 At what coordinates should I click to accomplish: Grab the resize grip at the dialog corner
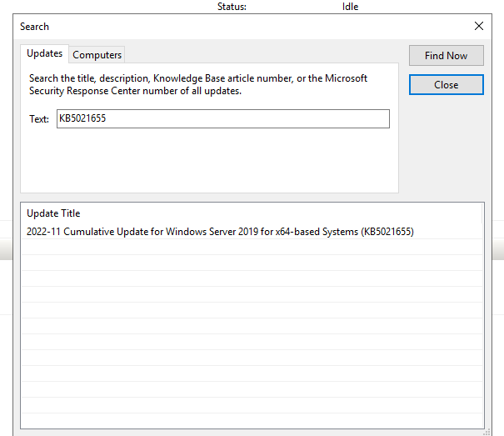(487, 432)
